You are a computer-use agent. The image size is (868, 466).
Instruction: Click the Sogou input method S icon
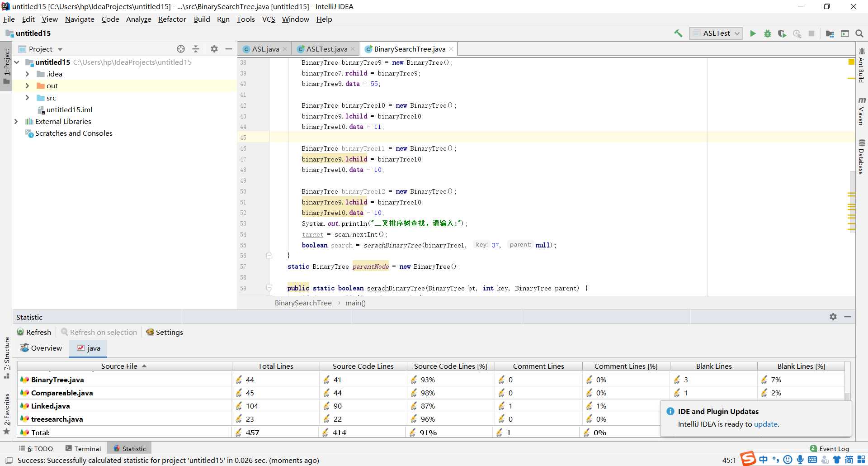point(748,459)
